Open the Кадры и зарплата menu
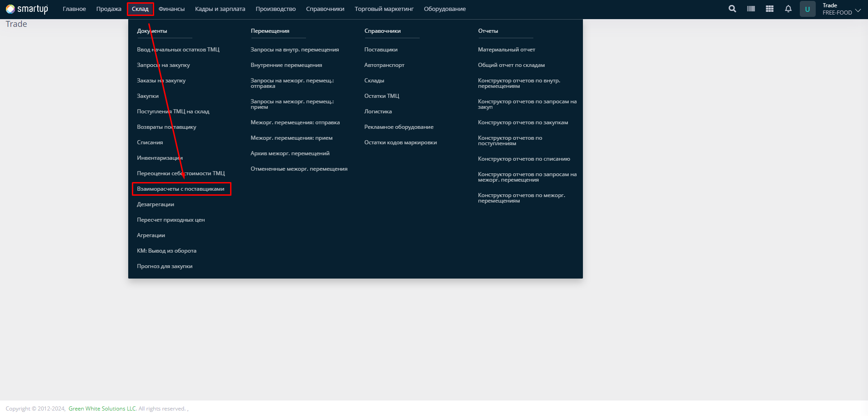The image size is (868, 416). coord(220,9)
